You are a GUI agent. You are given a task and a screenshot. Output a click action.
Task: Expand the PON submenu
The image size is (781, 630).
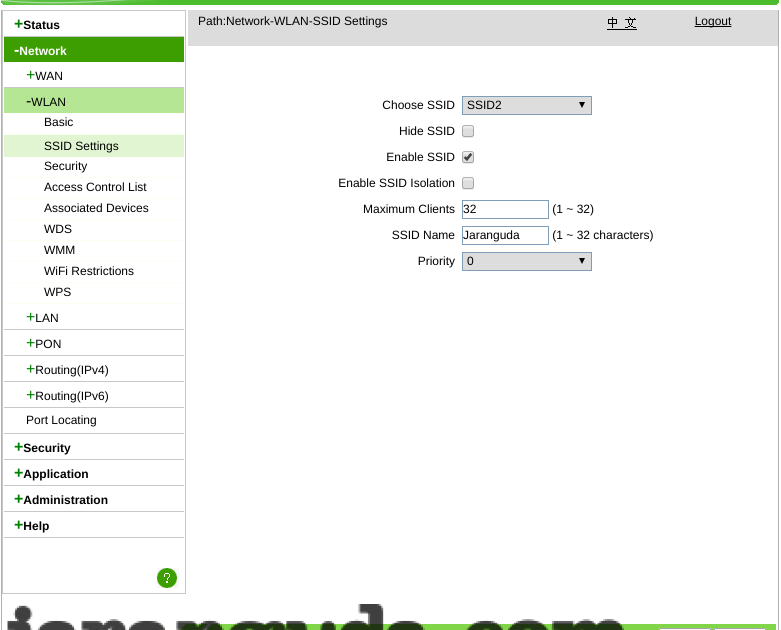coord(44,344)
